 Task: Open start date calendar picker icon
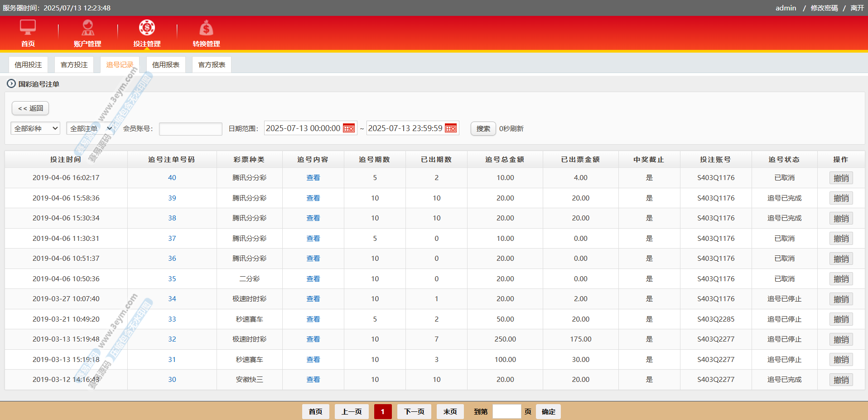pos(349,128)
